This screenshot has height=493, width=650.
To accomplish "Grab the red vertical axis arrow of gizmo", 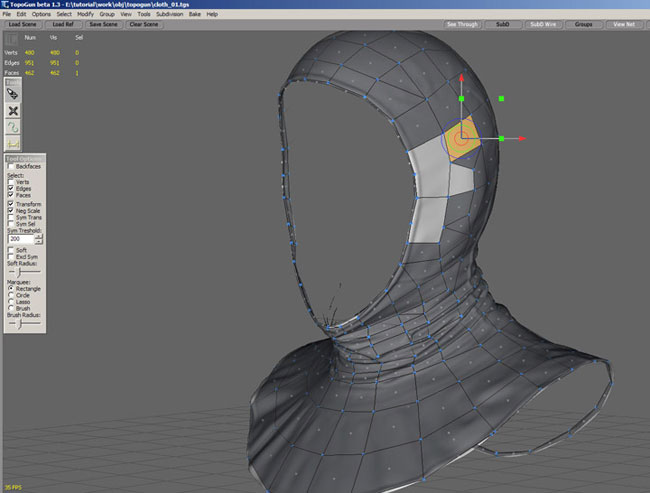I will pyautogui.click(x=461, y=78).
